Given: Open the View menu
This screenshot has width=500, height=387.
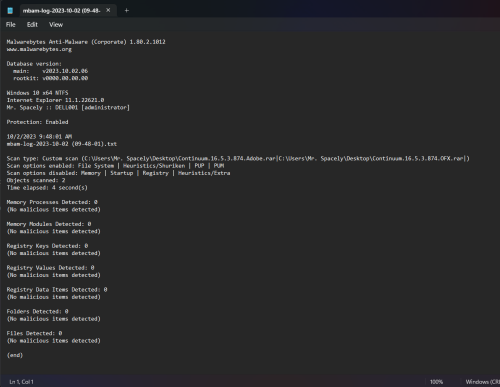Looking at the screenshot, I should point(56,25).
